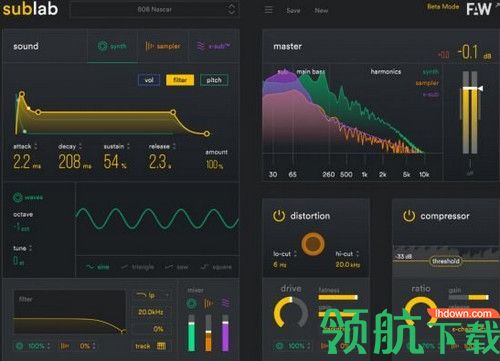Click the Beta Mode label
The width and height of the screenshot is (500, 361).
coord(443,6)
